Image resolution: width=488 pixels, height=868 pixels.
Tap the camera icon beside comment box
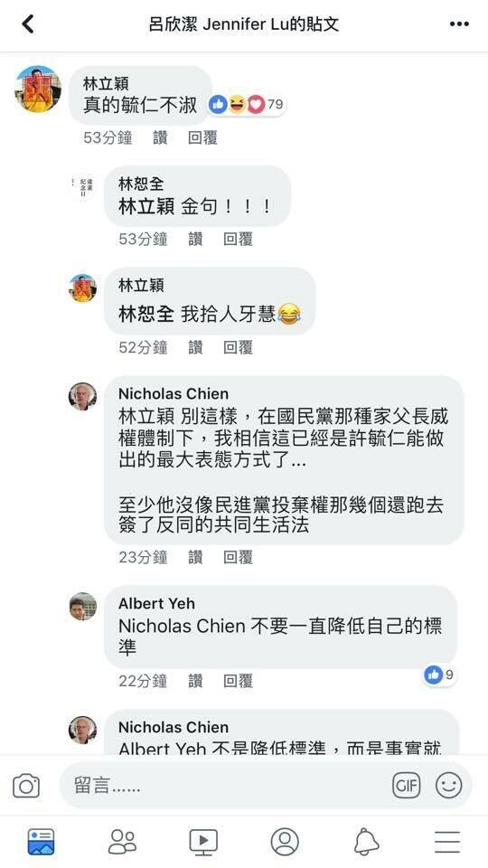[x=26, y=786]
